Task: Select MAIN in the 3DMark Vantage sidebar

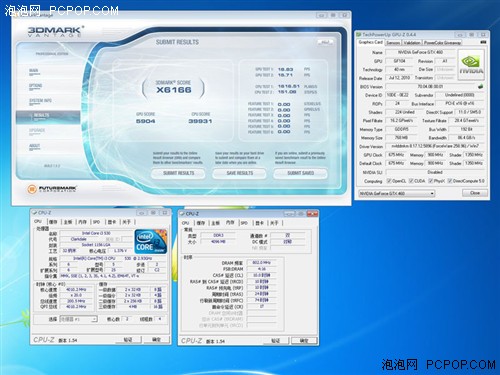Action: pos(34,71)
